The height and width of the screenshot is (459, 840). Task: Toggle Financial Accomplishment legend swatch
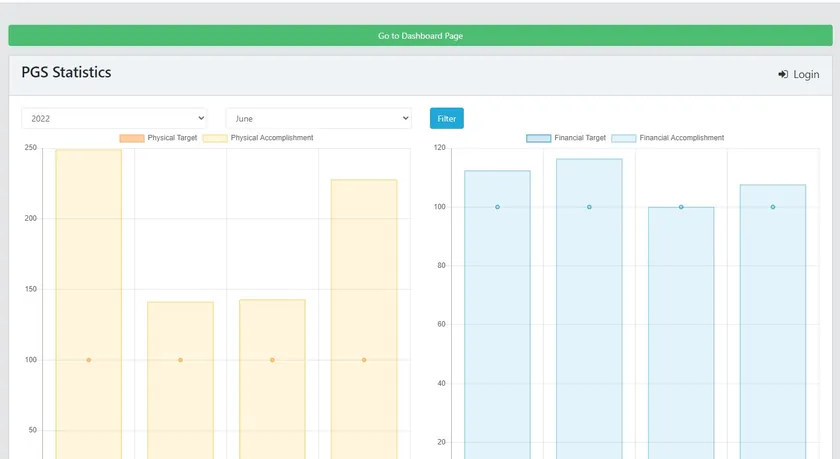click(624, 138)
